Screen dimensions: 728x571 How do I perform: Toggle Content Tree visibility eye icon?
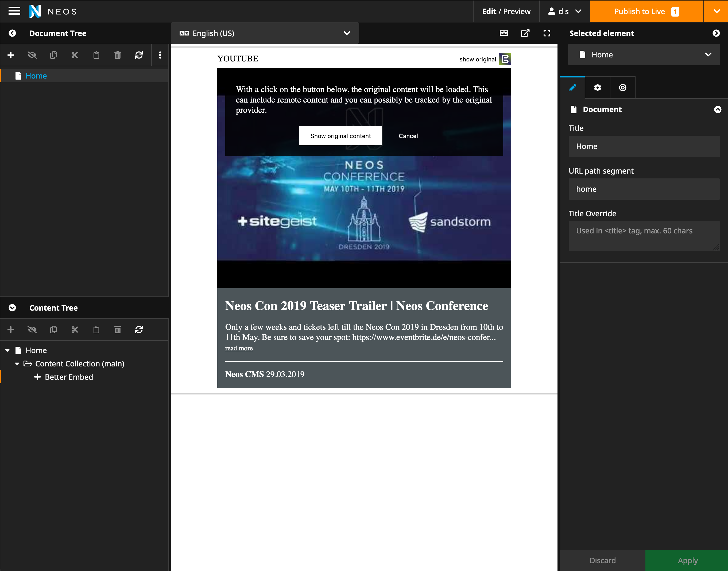[32, 330]
